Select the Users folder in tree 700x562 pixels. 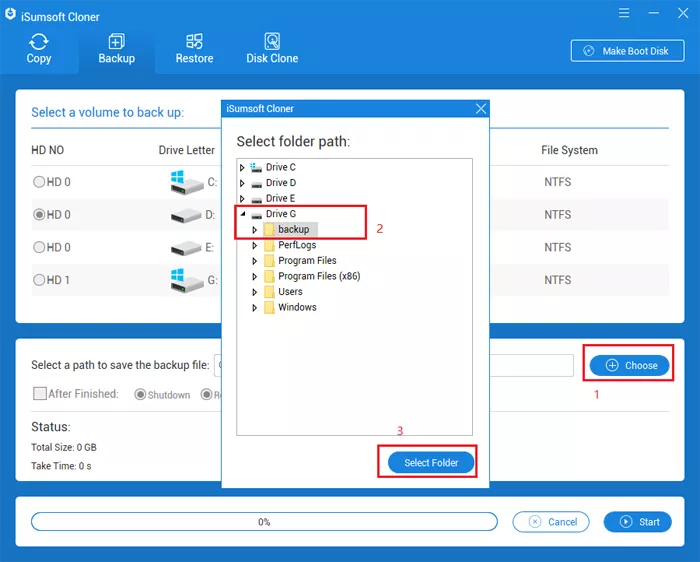290,292
